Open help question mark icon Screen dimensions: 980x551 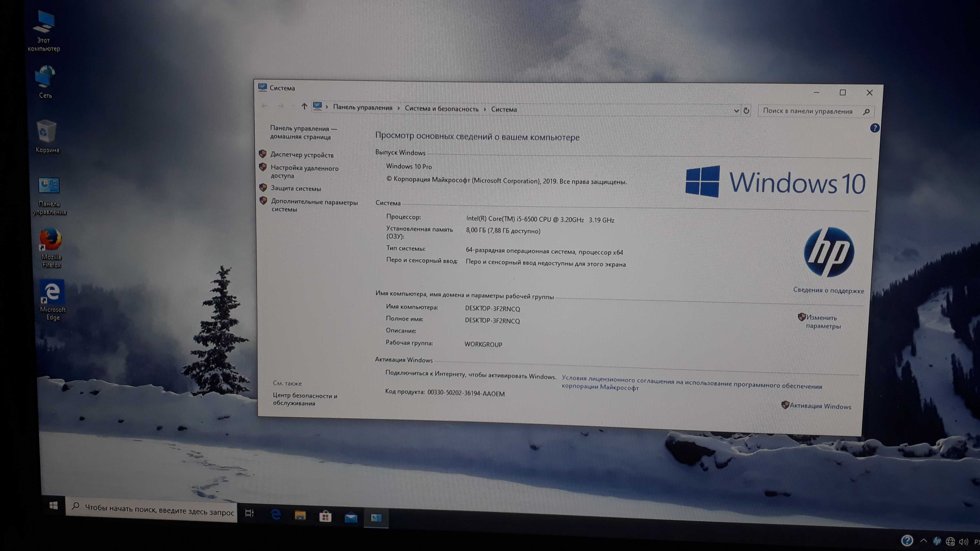coord(875,128)
